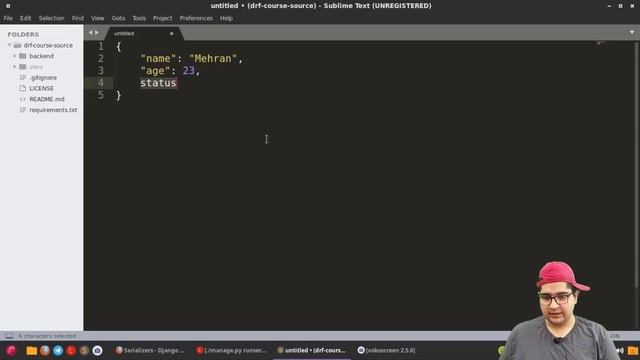This screenshot has height=360, width=640.
Task: Click line number 1 in gutter
Action: click(101, 46)
